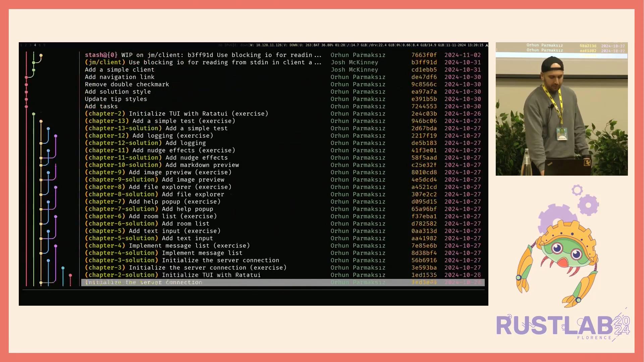
Task: Select the 'Update tip styles' commit
Action: pyautogui.click(x=283, y=99)
